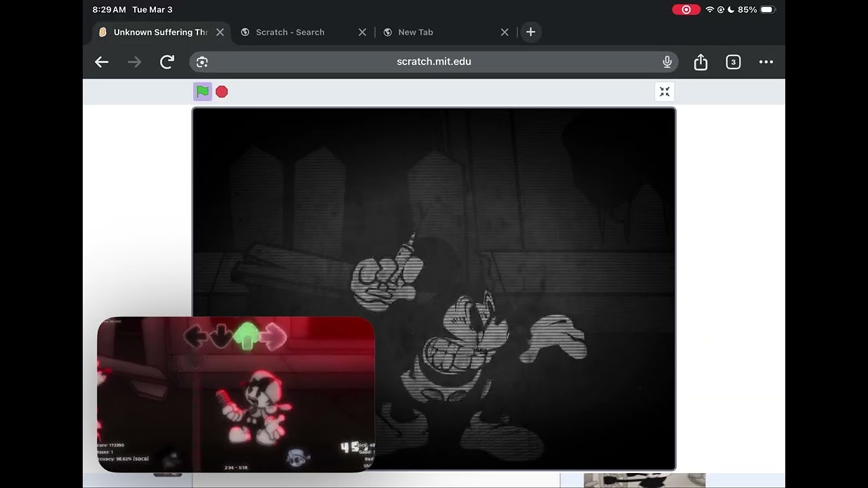Tap the microphone voice search icon
The width and height of the screenshot is (868, 488).
(667, 62)
